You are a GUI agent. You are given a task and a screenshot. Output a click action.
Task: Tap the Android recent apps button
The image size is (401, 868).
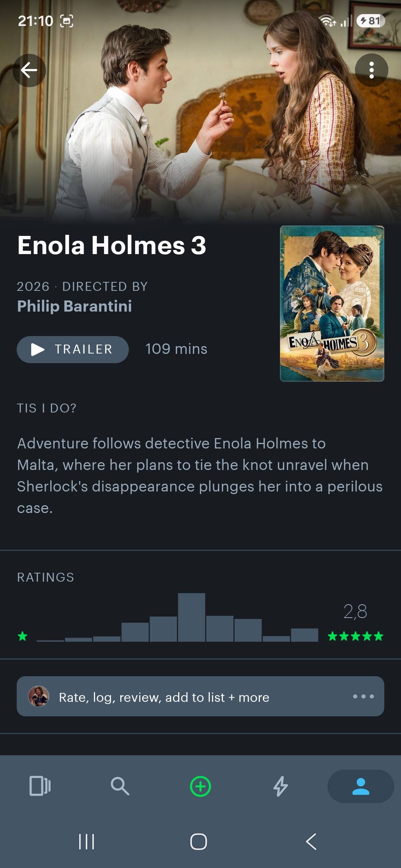click(x=87, y=842)
